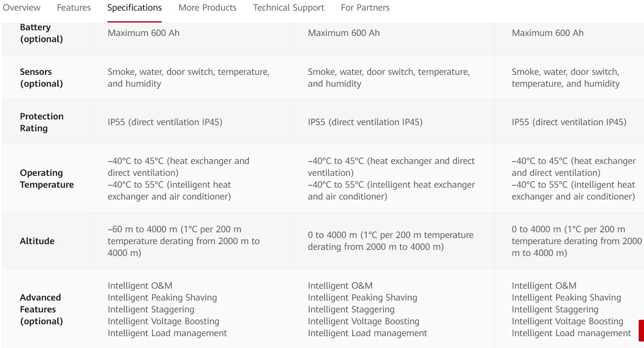This screenshot has height=348, width=644.
Task: Click the red side button at right edge
Action: click(641, 330)
